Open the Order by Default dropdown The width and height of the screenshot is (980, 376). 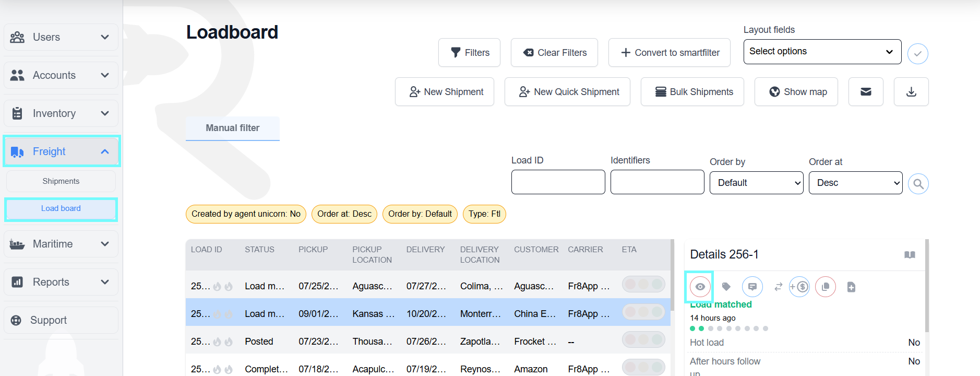click(757, 183)
